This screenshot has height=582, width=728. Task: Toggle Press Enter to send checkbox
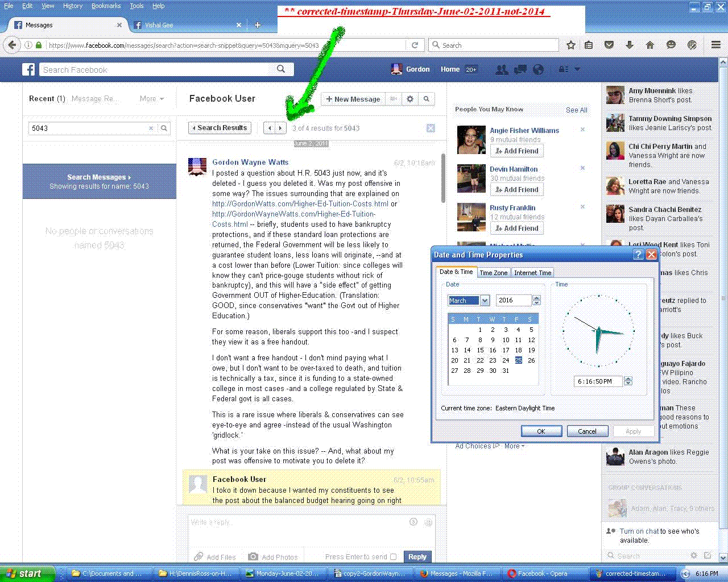[393, 557]
